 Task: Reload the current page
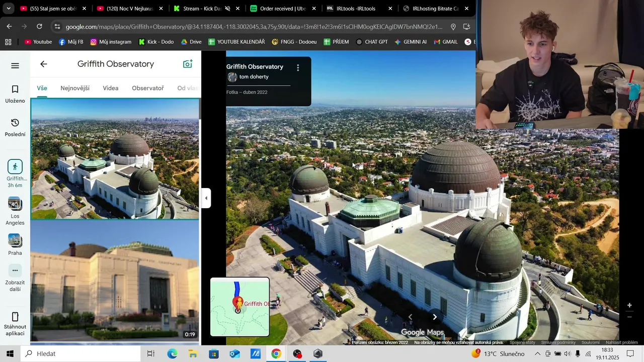point(39,26)
